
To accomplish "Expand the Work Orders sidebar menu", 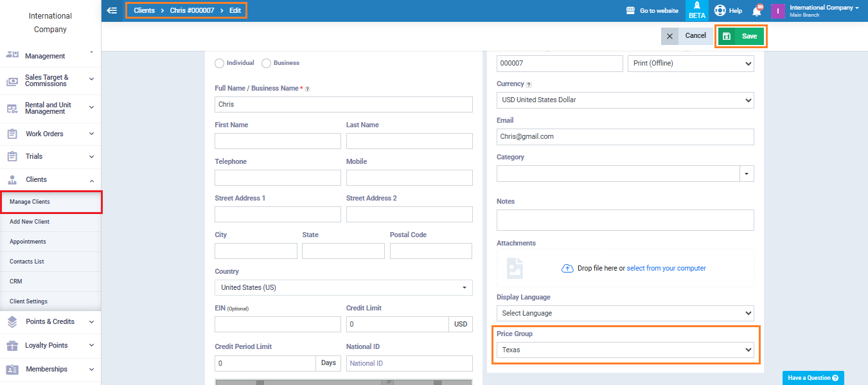I will point(50,134).
